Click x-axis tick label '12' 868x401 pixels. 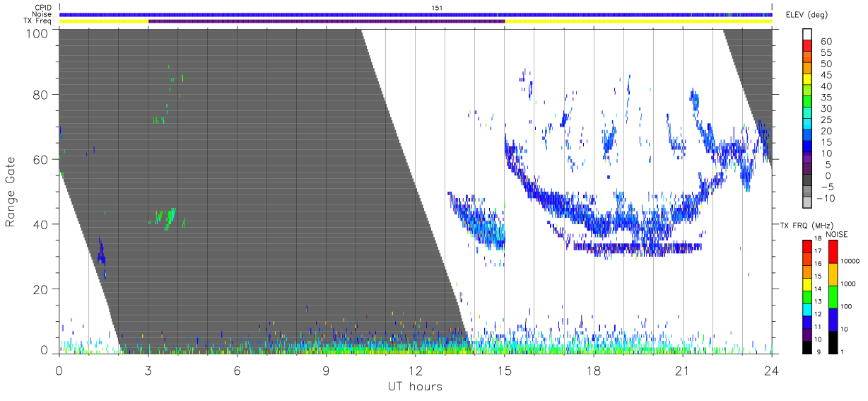[415, 370]
